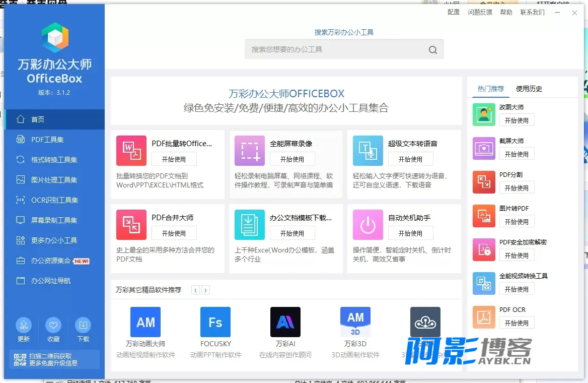The width and height of the screenshot is (588, 383).
Task: Click 开始使用 under PDF合并大师
Action: coord(174,233)
